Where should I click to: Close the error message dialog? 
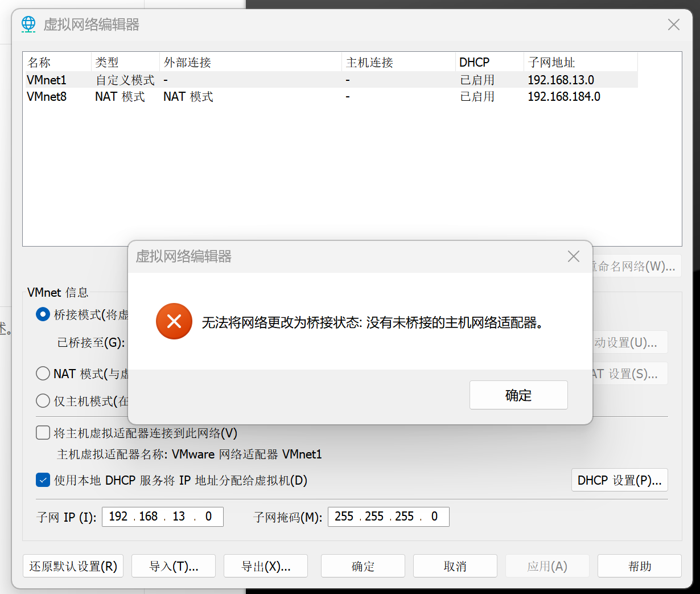(574, 256)
